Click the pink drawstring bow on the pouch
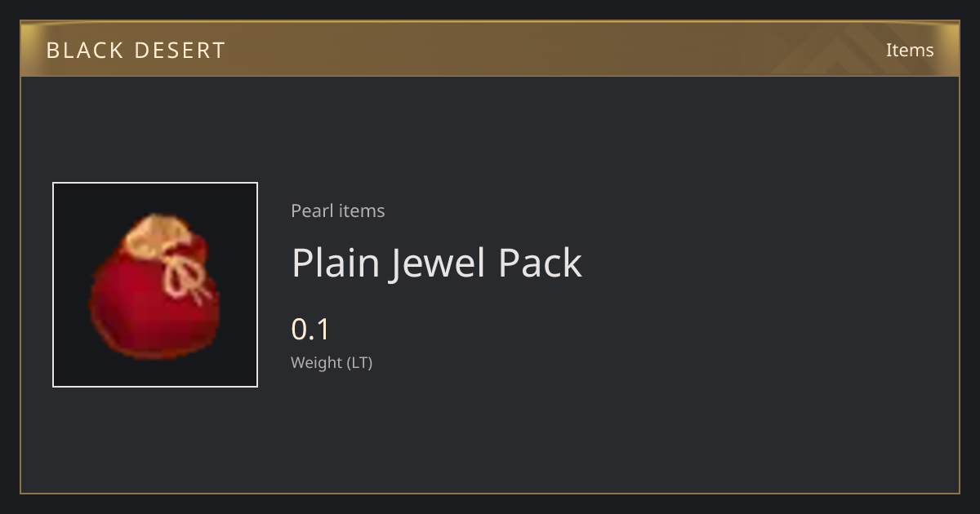The image size is (980, 514). [x=185, y=273]
